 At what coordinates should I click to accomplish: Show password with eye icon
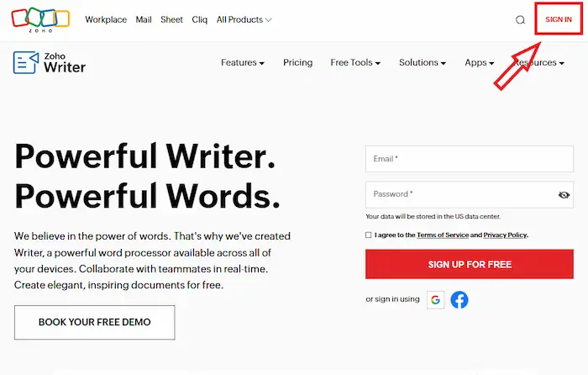click(564, 195)
